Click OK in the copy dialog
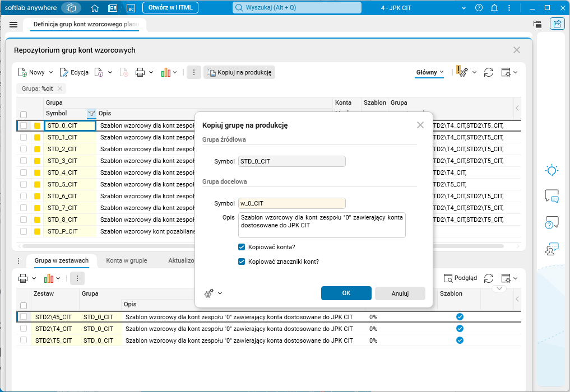Image resolution: width=570 pixels, height=392 pixels. [346, 293]
